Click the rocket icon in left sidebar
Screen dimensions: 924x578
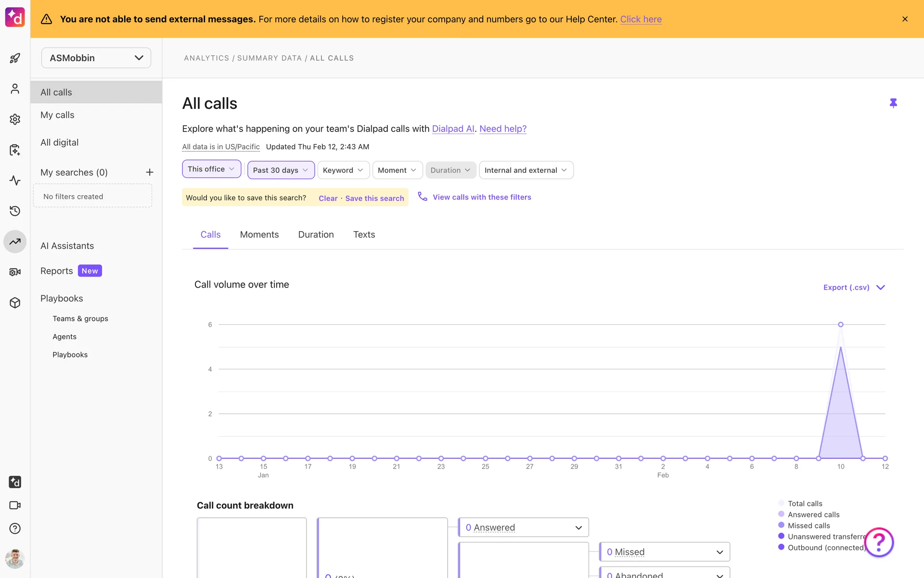coord(15,58)
